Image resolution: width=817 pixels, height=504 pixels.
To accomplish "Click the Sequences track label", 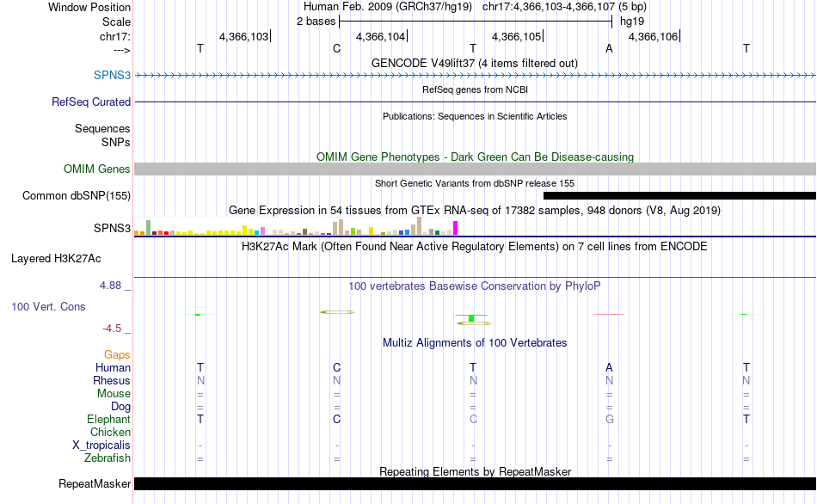I will pos(102,128).
